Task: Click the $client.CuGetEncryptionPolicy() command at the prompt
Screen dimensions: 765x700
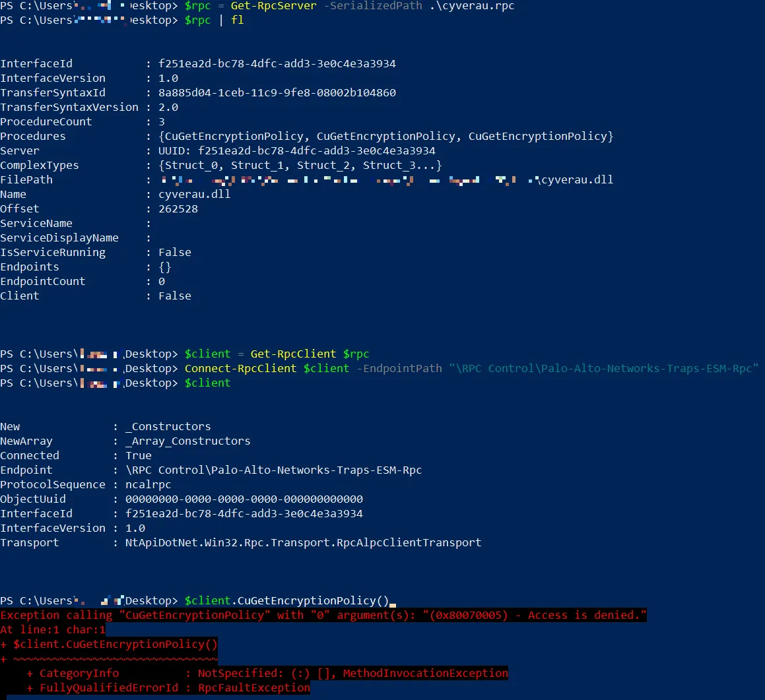Action: (287, 600)
